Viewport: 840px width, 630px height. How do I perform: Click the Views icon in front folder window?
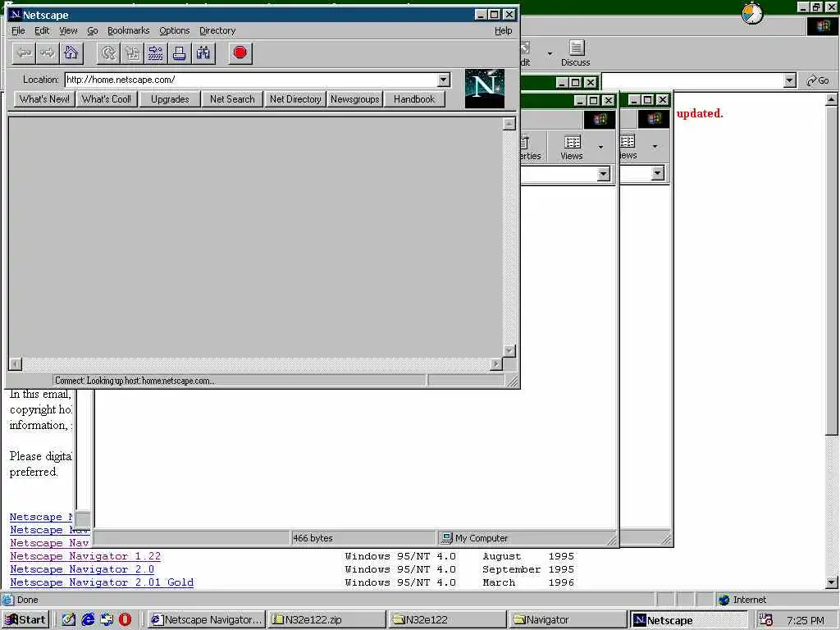coord(572,148)
